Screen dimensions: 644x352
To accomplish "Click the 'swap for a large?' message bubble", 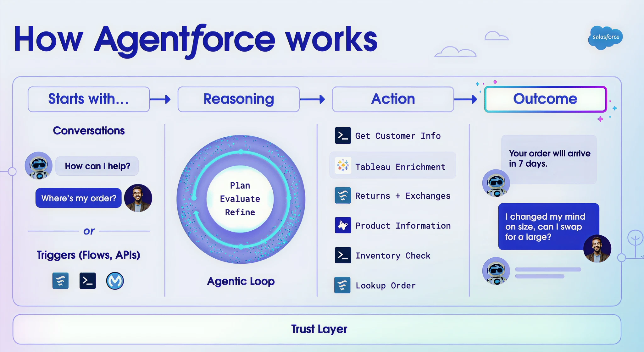I will click(544, 227).
